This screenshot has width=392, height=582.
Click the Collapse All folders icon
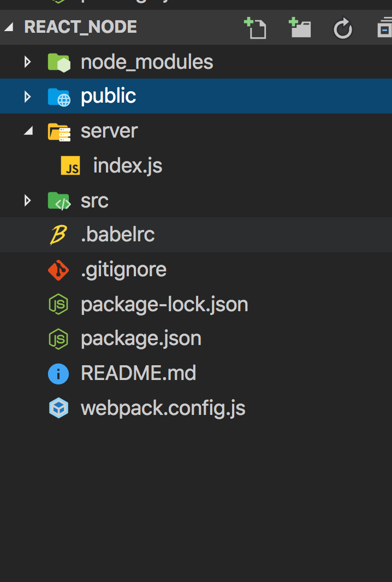coord(385,28)
